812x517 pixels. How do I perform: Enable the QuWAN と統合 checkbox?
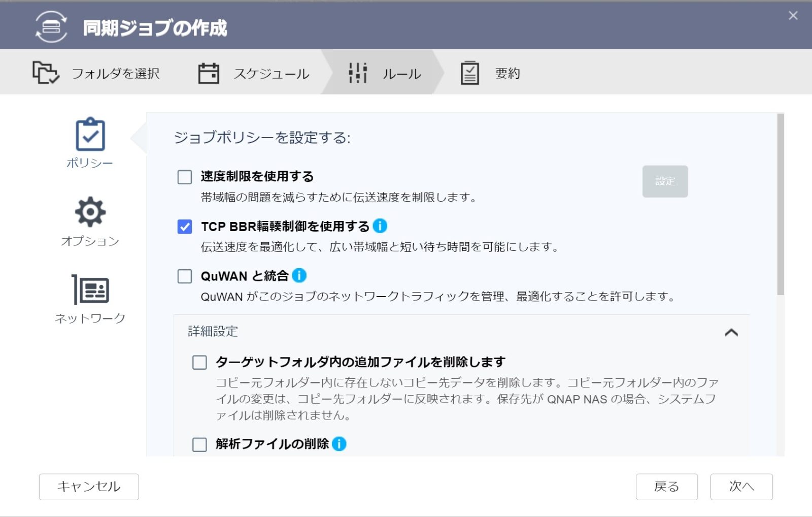(x=185, y=276)
